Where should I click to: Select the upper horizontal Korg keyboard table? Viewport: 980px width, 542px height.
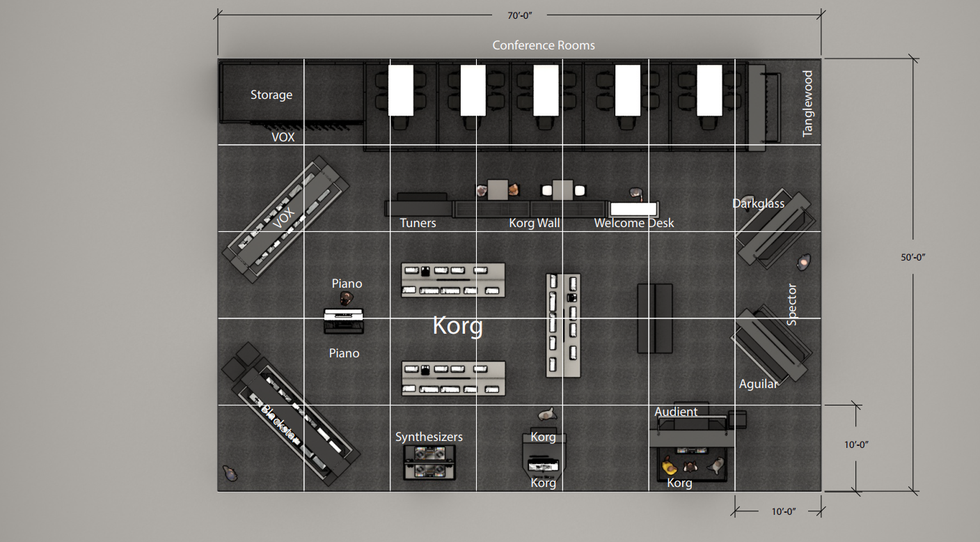[x=453, y=280]
